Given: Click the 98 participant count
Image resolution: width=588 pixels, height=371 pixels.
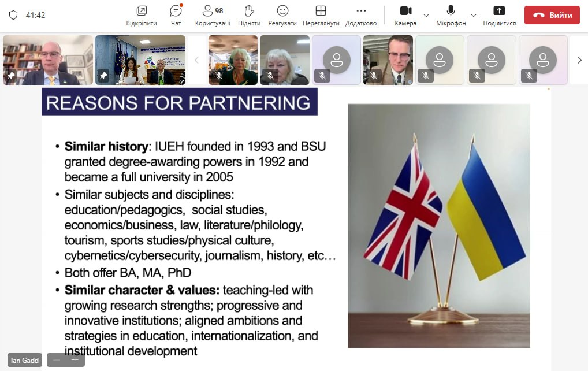Looking at the screenshot, I should click(x=219, y=11).
